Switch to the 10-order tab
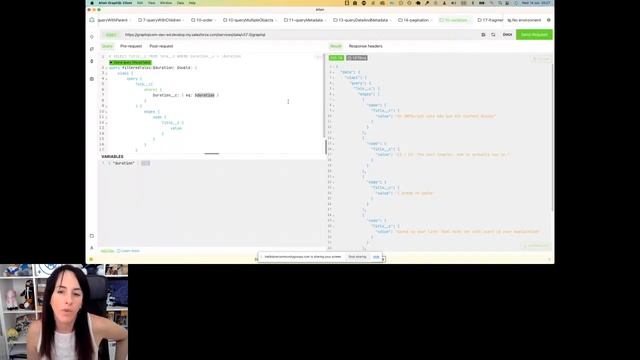The image size is (640, 360). (x=204, y=20)
